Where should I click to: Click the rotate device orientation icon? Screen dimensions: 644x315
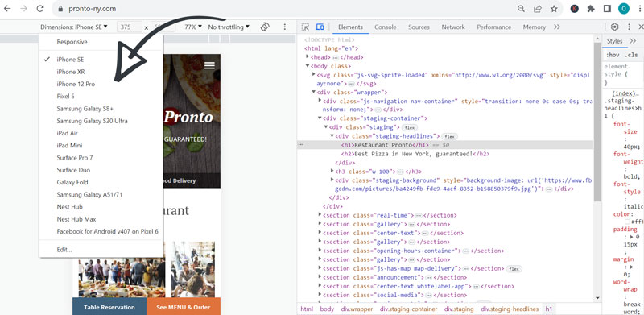(x=265, y=27)
